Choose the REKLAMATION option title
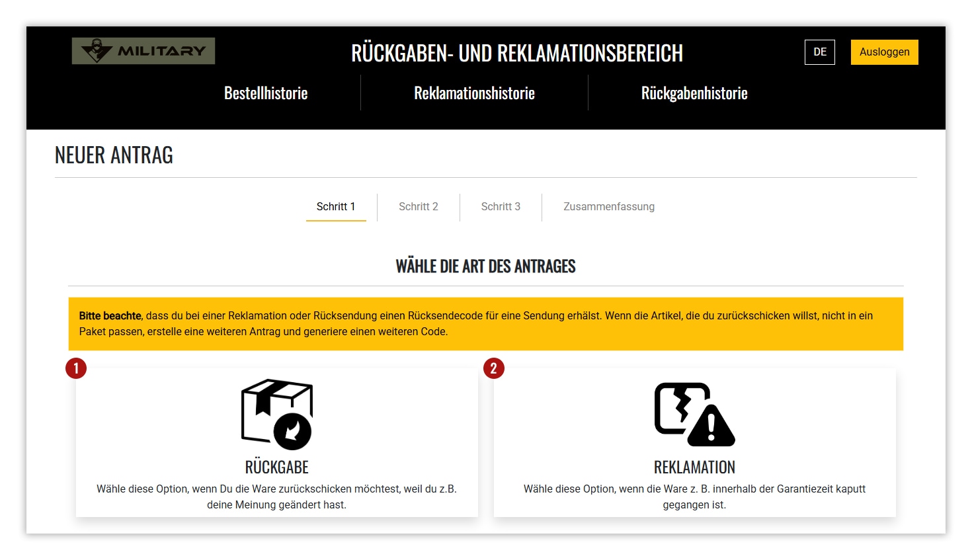This screenshot has width=972, height=560. 694,467
